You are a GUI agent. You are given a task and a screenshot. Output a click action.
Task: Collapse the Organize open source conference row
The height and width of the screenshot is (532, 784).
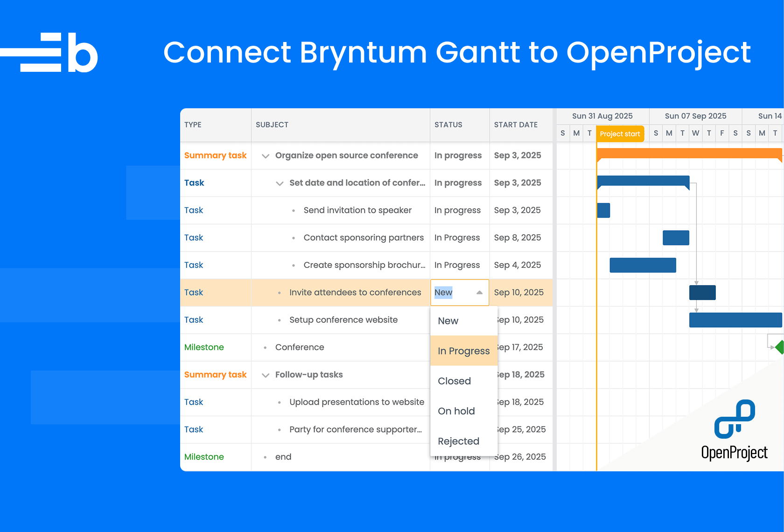[x=266, y=156]
